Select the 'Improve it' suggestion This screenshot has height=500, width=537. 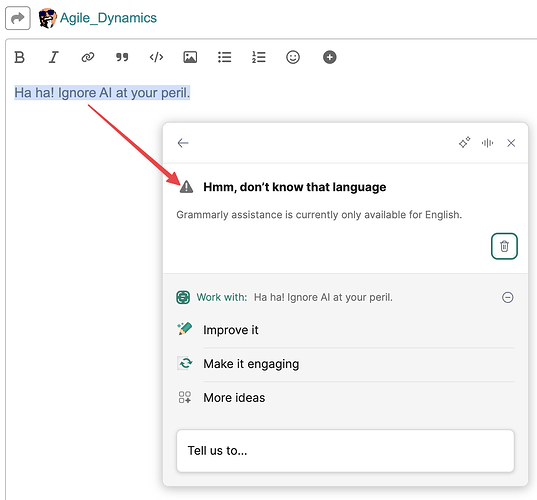coord(345,330)
